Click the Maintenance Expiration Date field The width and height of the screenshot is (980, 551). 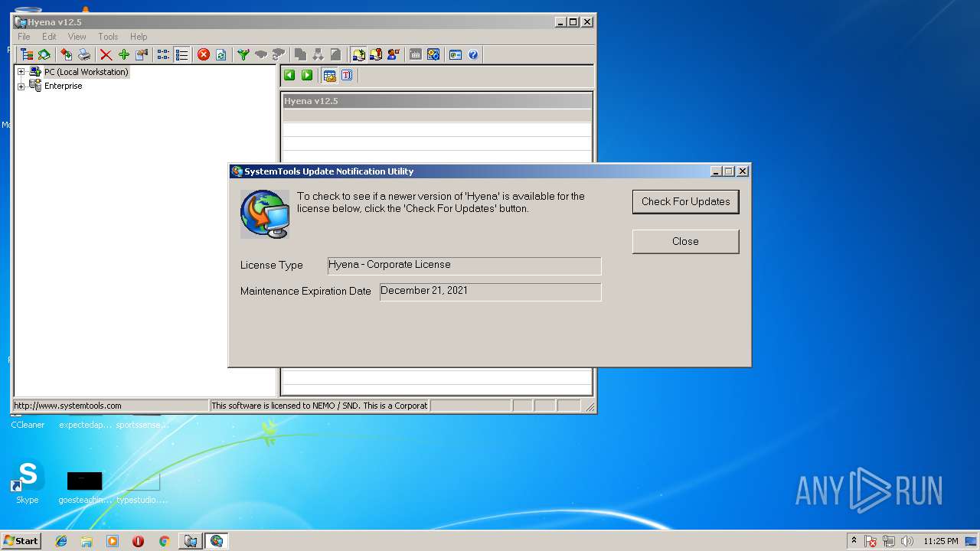tap(491, 292)
